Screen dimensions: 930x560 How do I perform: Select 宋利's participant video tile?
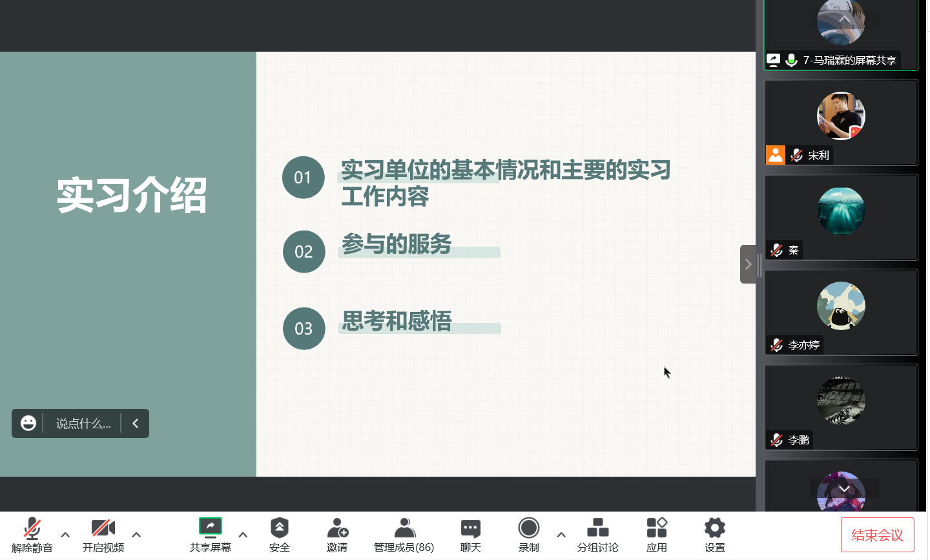[841, 122]
